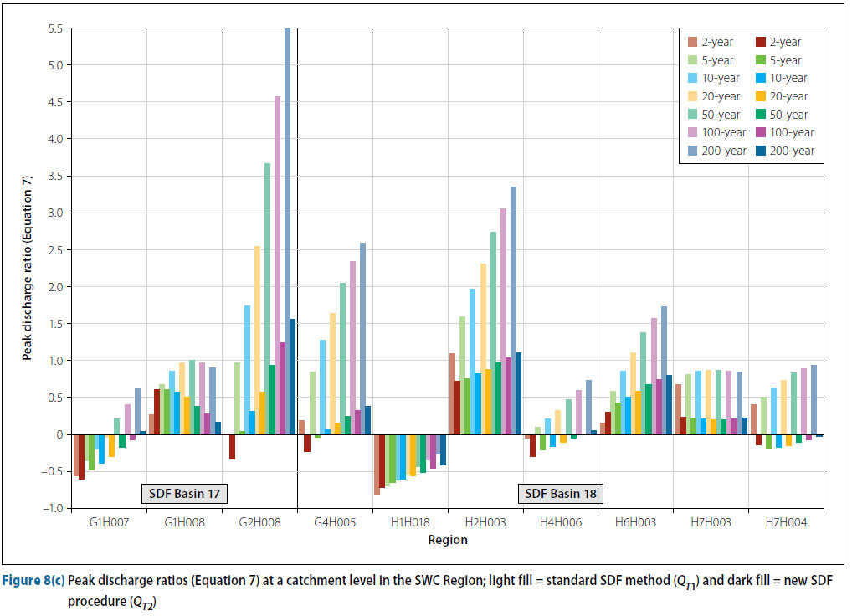Click the H1H018 x-axis label

pos(409,522)
